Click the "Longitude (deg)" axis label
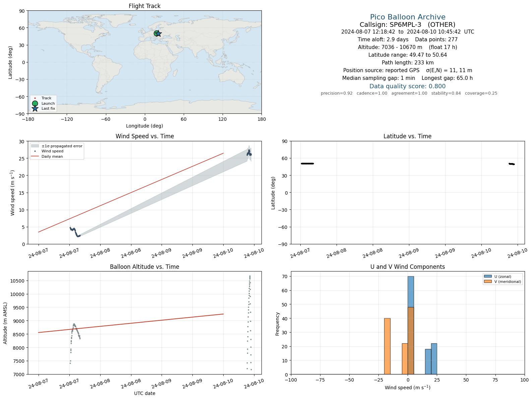 tap(144, 126)
